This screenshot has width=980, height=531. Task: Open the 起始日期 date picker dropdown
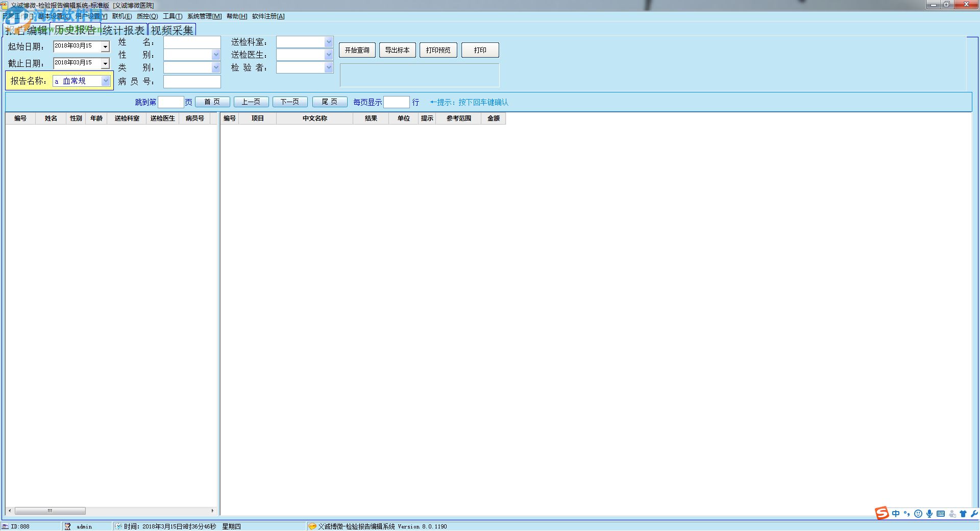(x=105, y=46)
